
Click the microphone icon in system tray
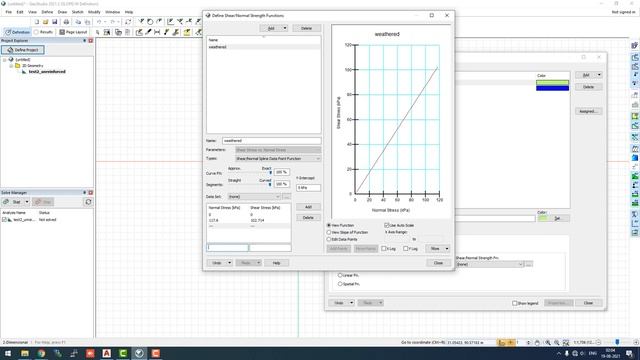point(567,353)
